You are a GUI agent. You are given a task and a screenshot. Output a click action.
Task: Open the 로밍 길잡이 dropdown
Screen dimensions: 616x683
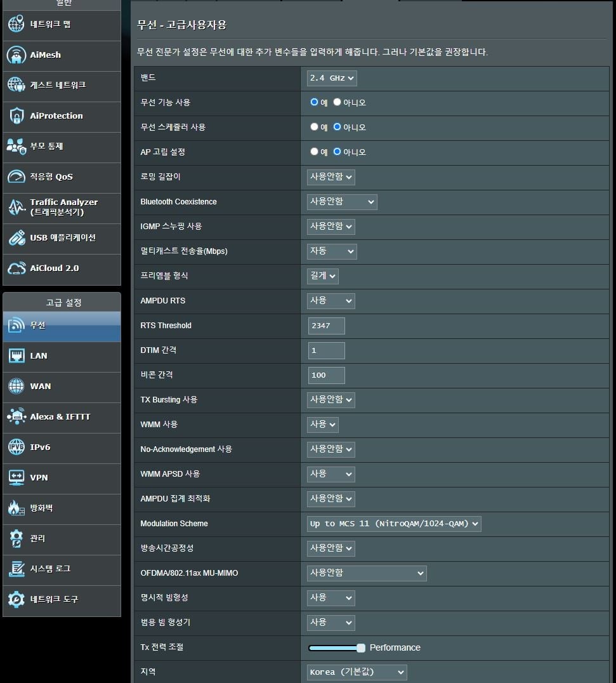pos(331,177)
